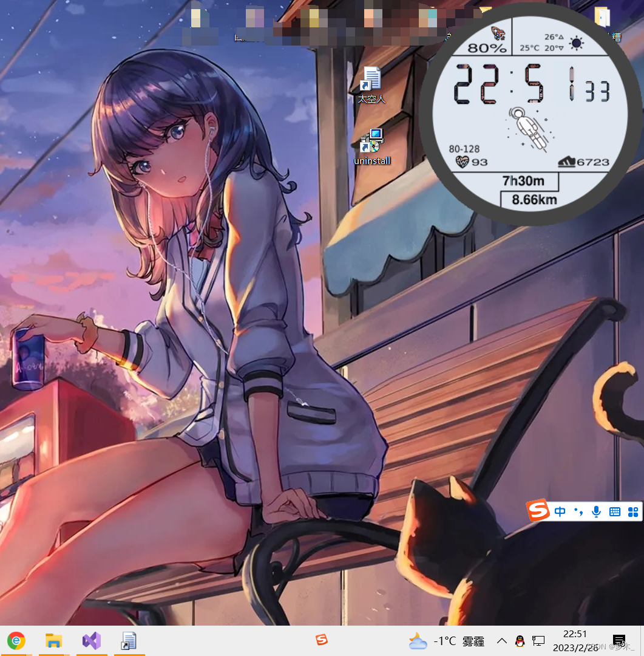This screenshot has width=644, height=656.
Task: Click the 7h30m sleep time label
Action: [x=523, y=181]
